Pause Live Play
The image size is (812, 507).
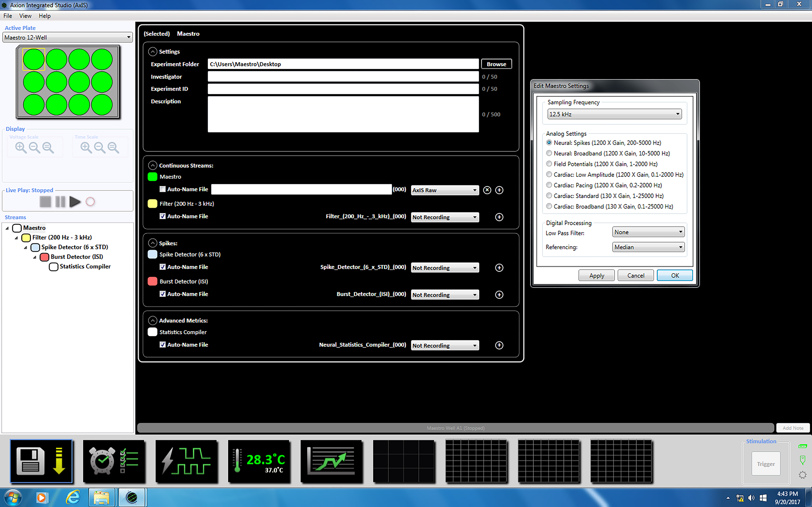pyautogui.click(x=60, y=202)
